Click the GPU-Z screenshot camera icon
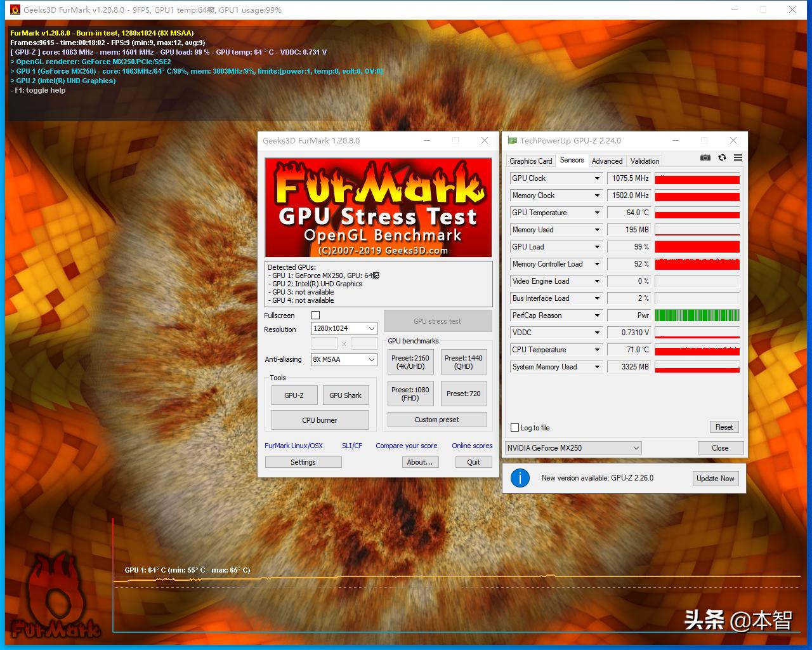 point(705,157)
